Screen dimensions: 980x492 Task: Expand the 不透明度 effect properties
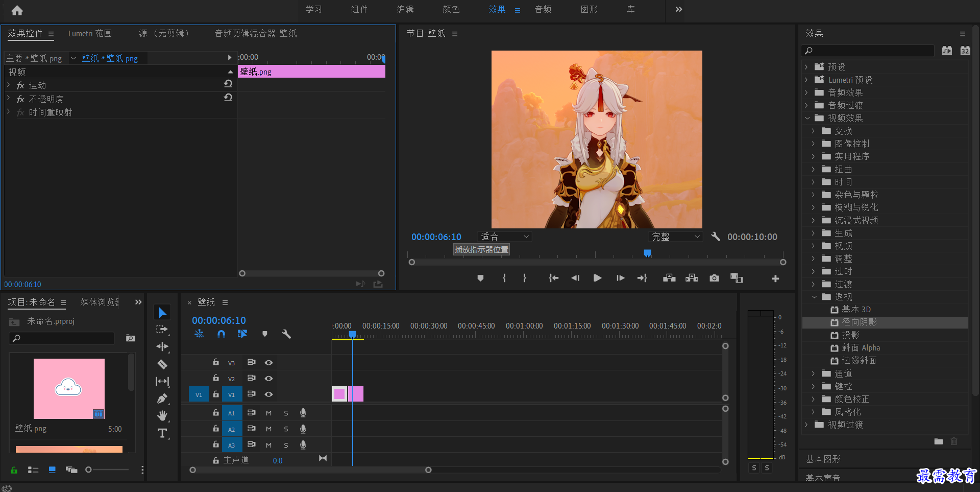pos(8,98)
